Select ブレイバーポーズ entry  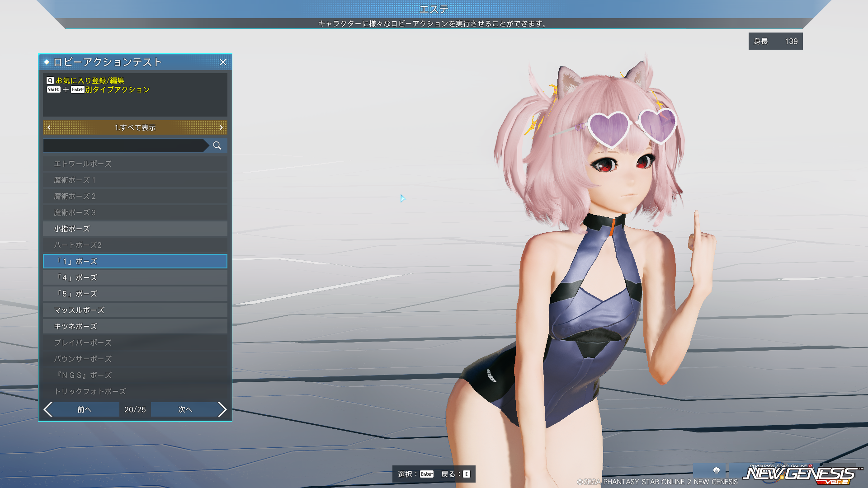coord(135,343)
